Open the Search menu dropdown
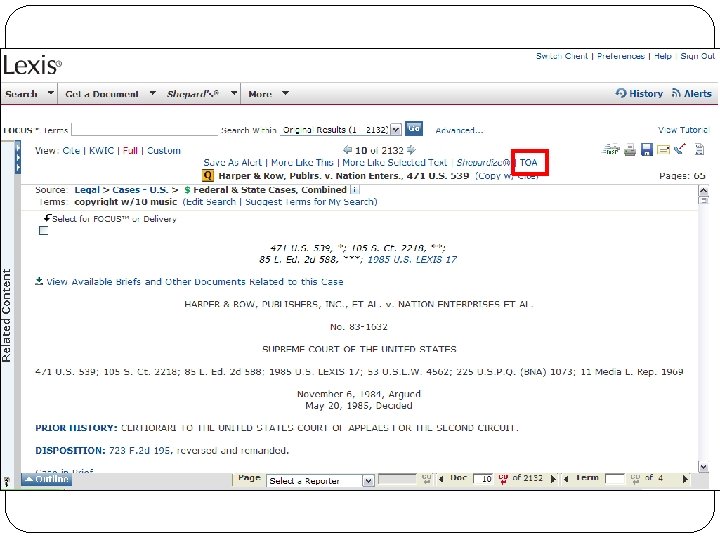The height and width of the screenshot is (540, 720). click(51, 93)
